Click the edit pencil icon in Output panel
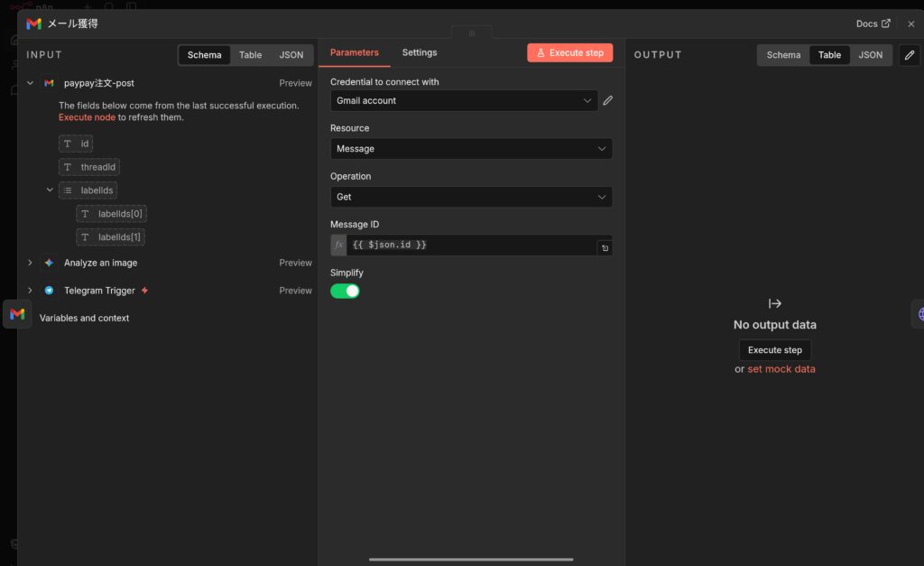This screenshot has height=566, width=924. (x=910, y=55)
